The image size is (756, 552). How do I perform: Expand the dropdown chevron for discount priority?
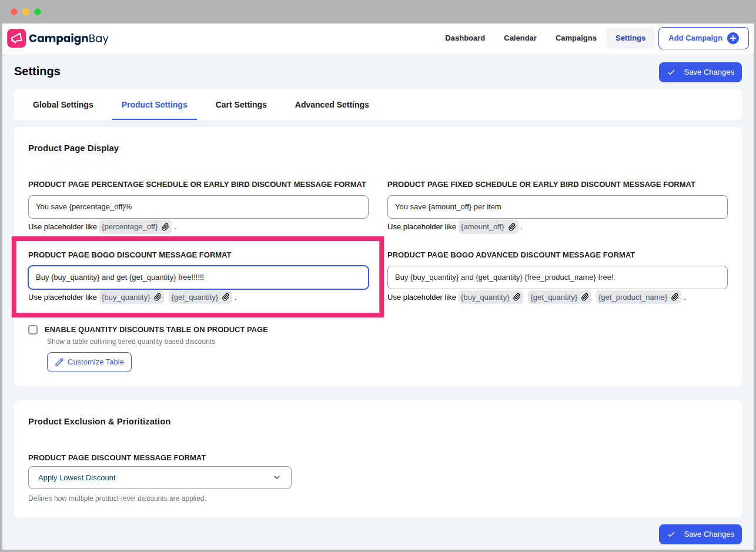[277, 477]
